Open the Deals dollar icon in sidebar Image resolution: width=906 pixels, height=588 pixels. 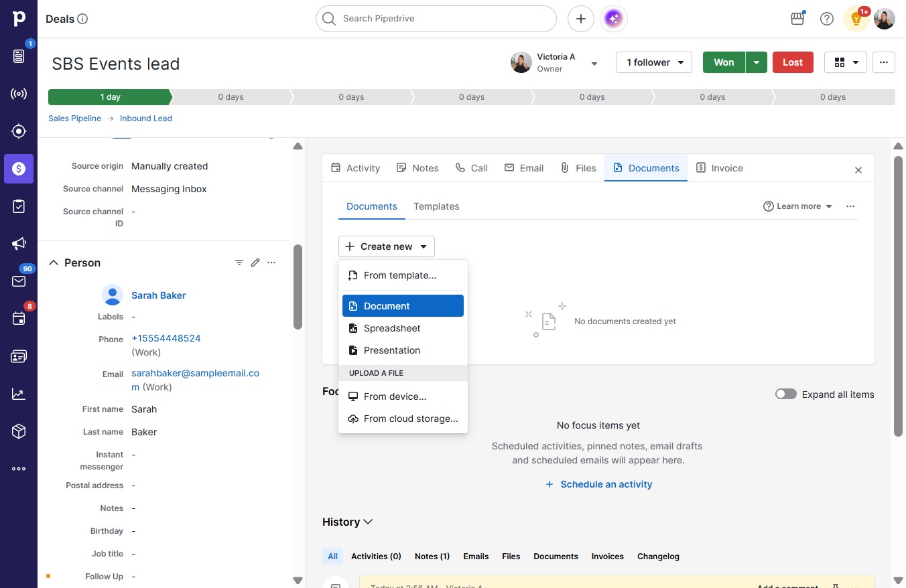click(x=19, y=169)
